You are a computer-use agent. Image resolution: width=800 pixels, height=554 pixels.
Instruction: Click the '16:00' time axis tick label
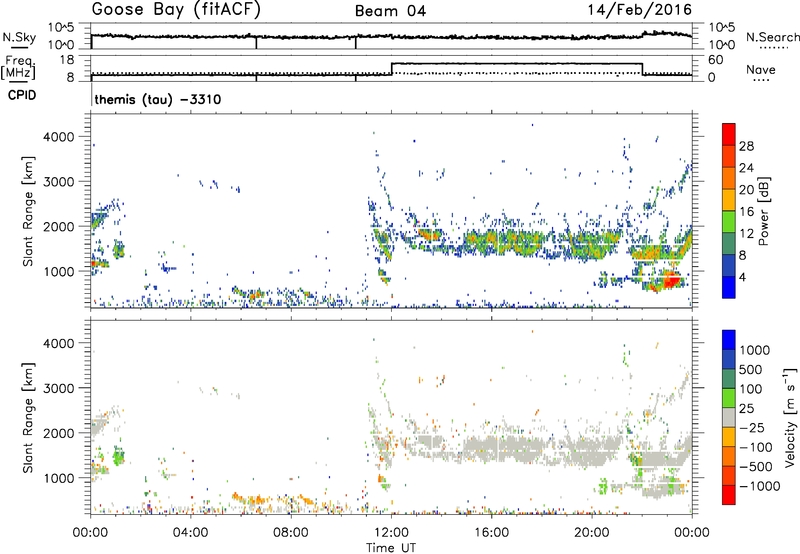tap(491, 533)
